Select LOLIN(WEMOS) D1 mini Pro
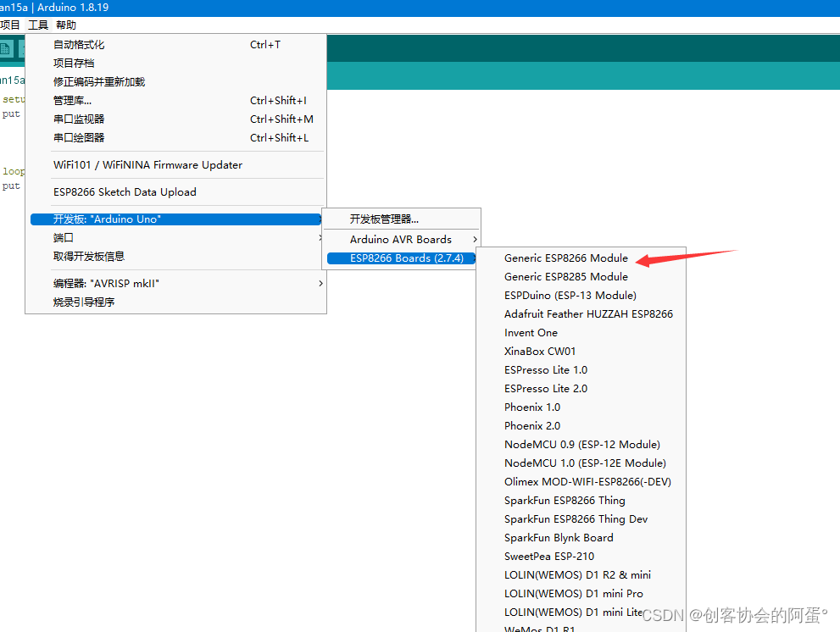Screen dimensions: 840x632 [x=581, y=594]
